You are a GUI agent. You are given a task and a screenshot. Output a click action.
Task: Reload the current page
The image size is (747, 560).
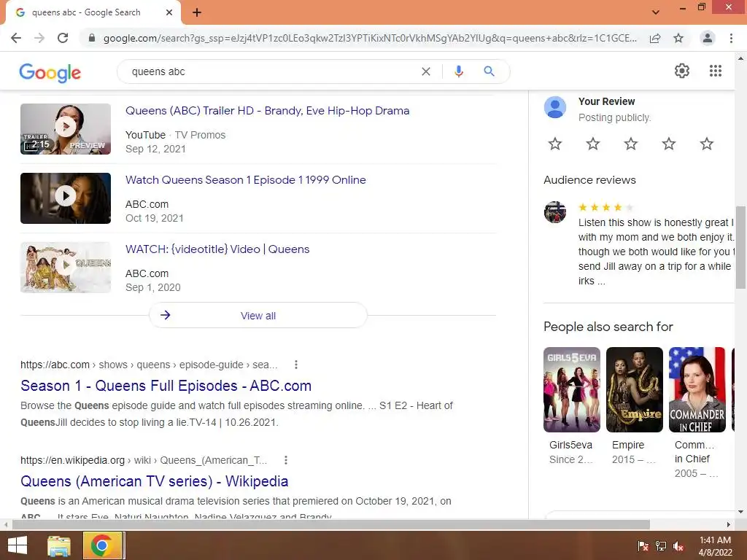point(63,38)
